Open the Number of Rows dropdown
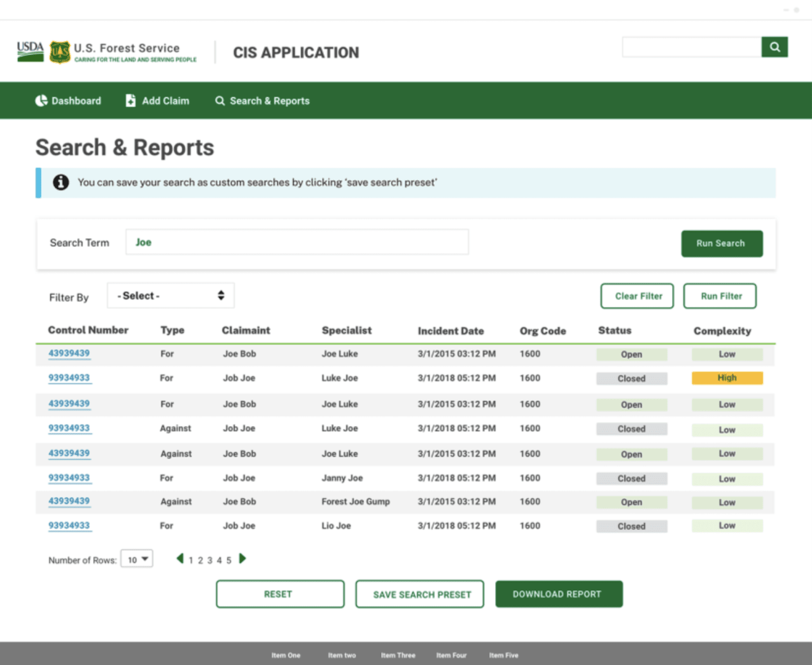The width and height of the screenshot is (812, 665). coord(137,559)
